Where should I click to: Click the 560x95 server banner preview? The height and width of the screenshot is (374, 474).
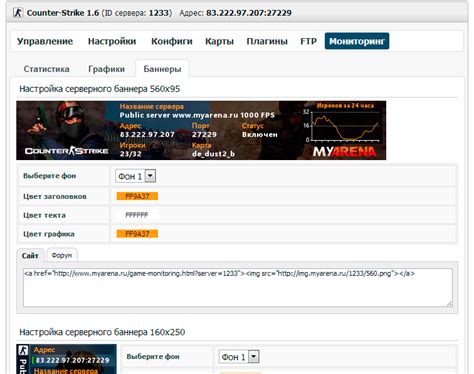point(201,130)
